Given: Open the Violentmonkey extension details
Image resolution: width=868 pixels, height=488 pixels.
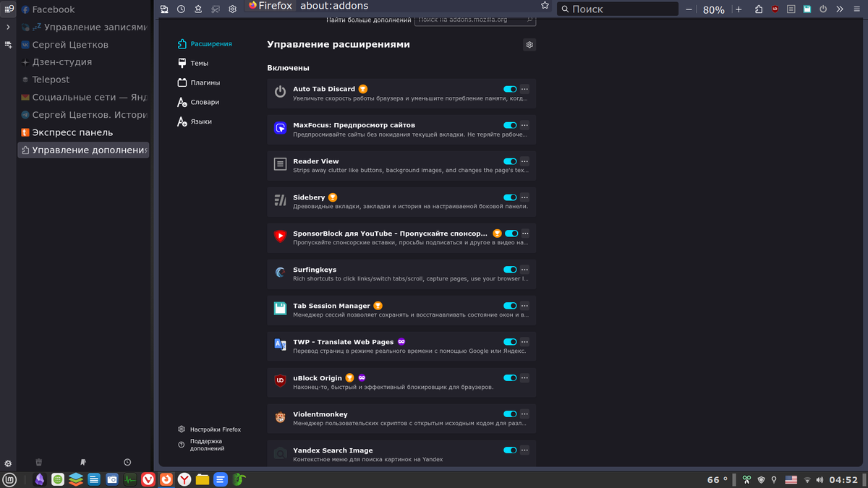Looking at the screenshot, I should [401, 419].
